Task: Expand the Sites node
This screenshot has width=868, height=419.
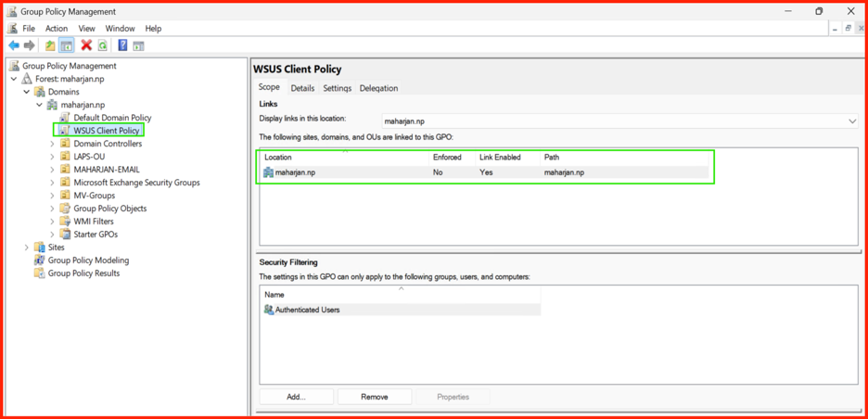Action: point(27,247)
